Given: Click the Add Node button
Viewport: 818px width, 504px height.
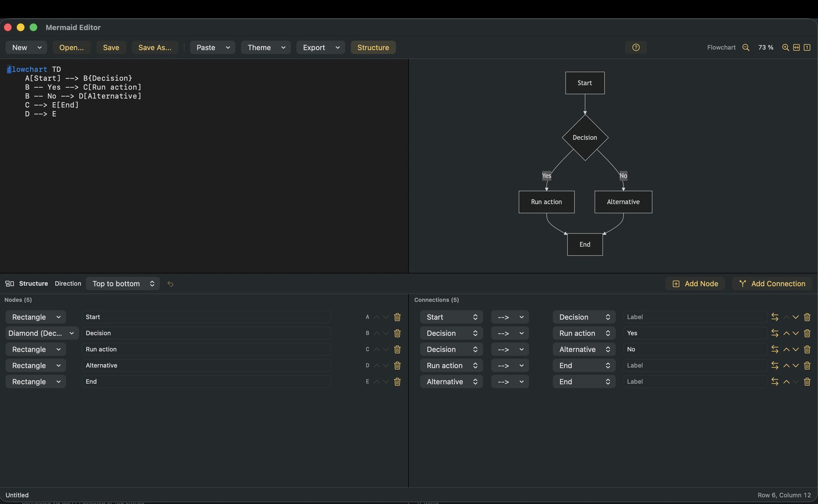Looking at the screenshot, I should coord(695,284).
